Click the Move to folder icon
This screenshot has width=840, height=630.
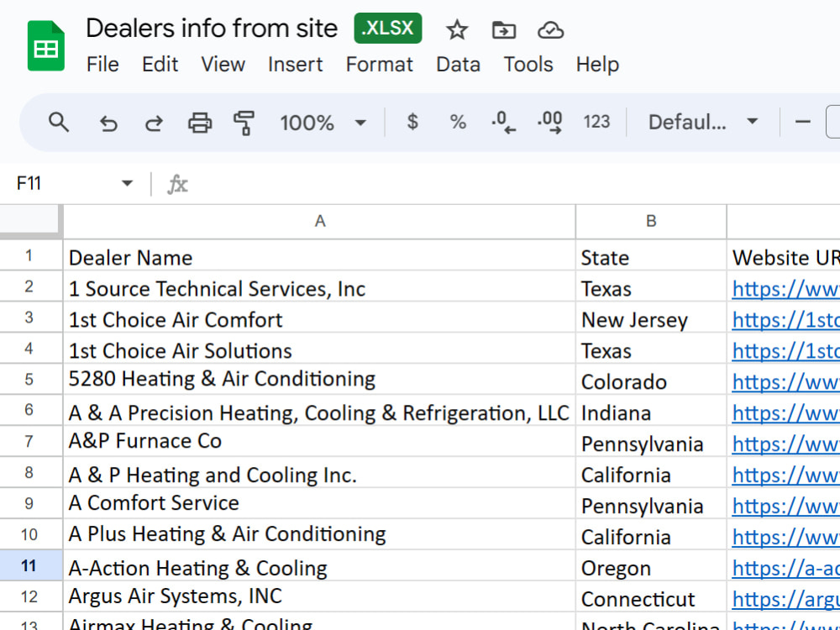click(503, 30)
